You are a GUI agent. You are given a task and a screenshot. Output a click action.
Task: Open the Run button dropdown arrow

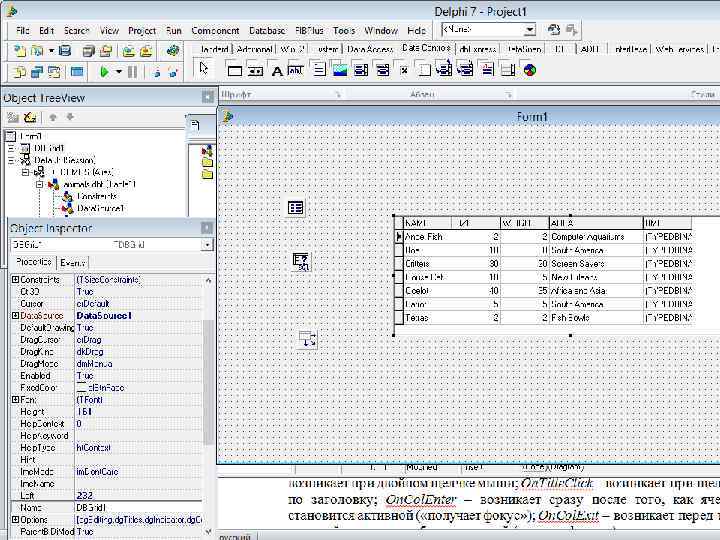(x=118, y=72)
